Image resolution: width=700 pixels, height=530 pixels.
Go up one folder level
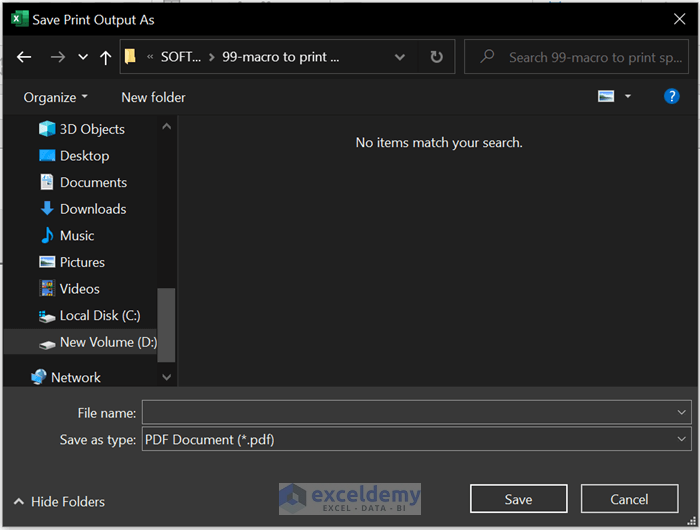[x=106, y=57]
